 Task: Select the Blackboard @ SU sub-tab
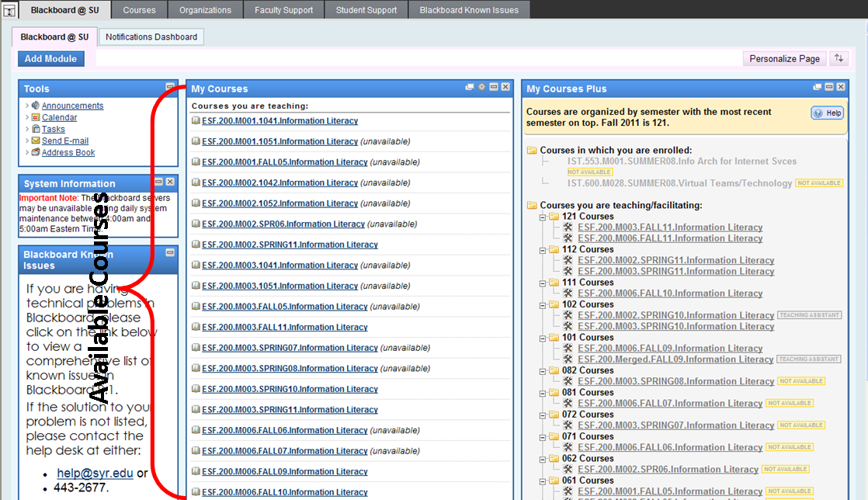(54, 36)
